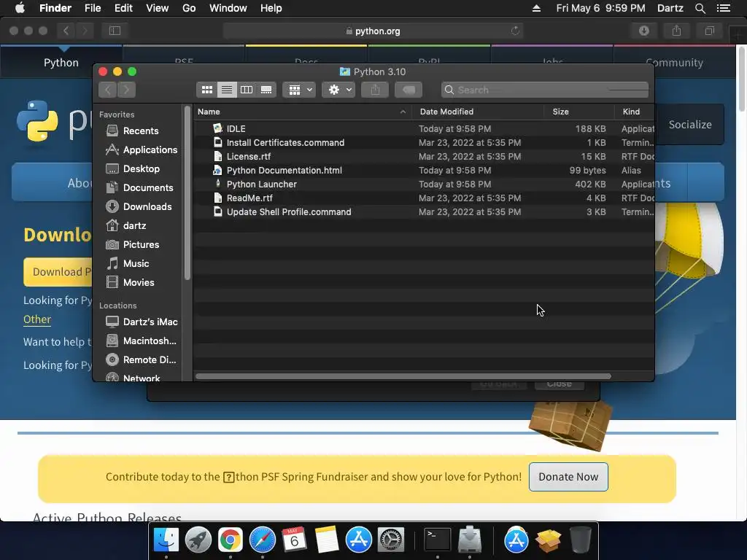
Task: Select Update Shell Profile.command file
Action: tap(424, 211)
